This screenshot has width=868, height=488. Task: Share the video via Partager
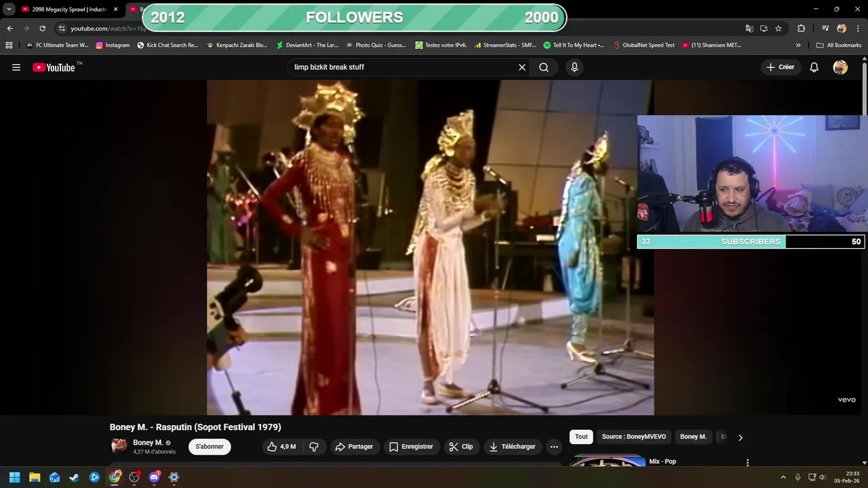click(x=354, y=447)
